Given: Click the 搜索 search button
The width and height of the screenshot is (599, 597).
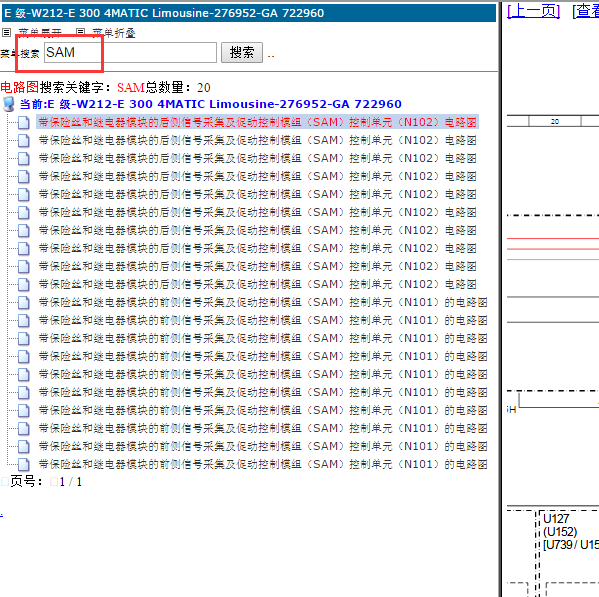Looking at the screenshot, I should point(242,52).
